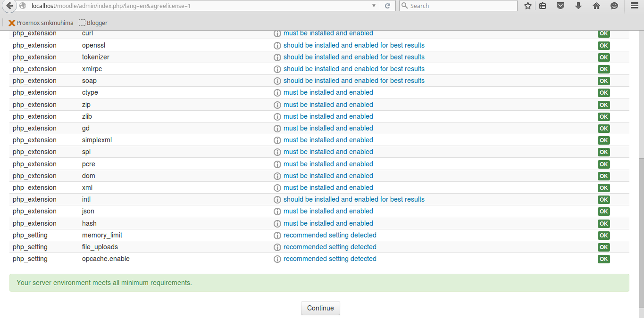The image size is (644, 318).
Task: Click the info icon beside curl extension
Action: (277, 33)
